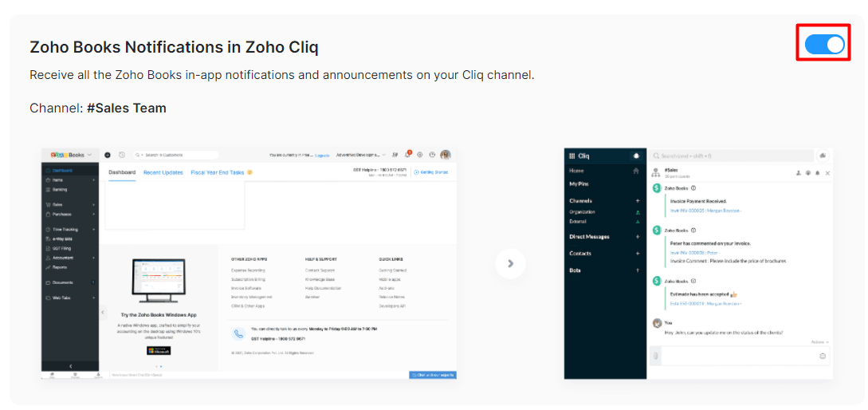Click the Getting Started link in header
The image size is (868, 410).
click(433, 172)
